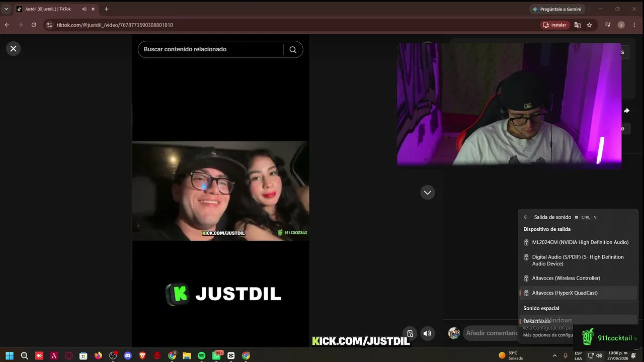This screenshot has height=362, width=644.
Task: Open WhatsApp from the taskbar
Action: [x=217, y=355]
